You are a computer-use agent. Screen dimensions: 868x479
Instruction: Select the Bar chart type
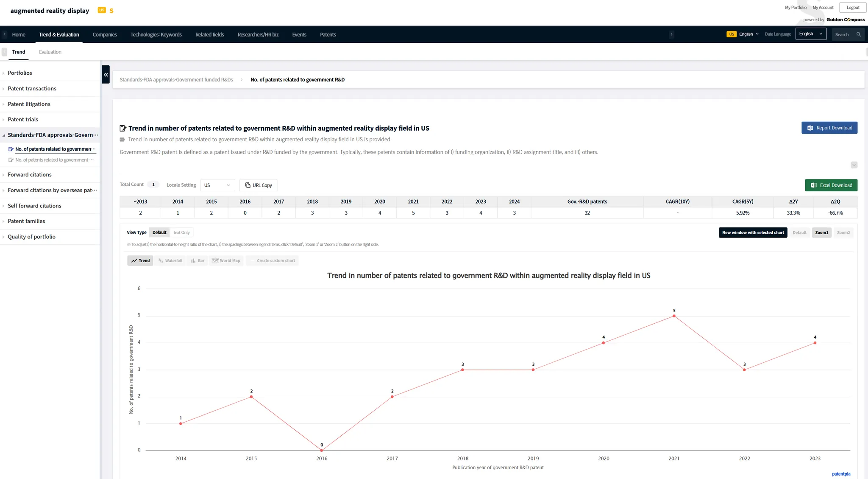coord(198,261)
